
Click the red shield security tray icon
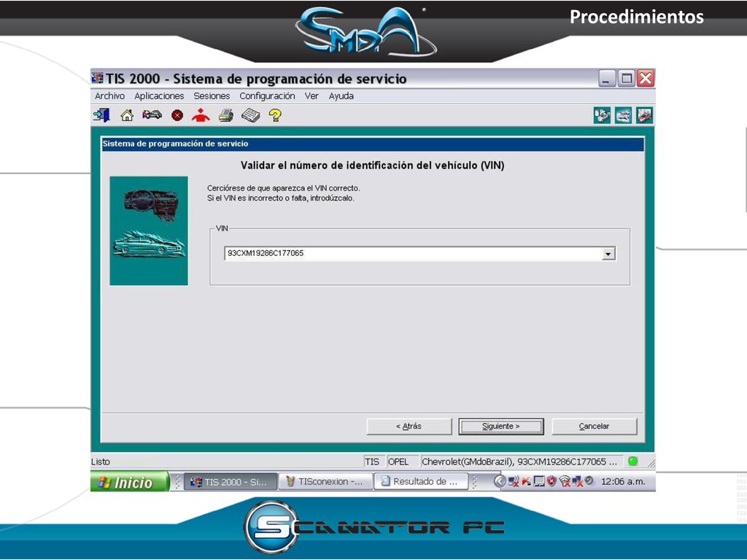551,481
